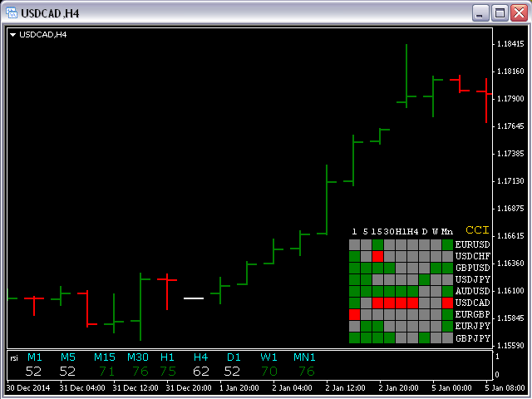Click the 30 Dec 2014 date label
Screen dimensions: 532x399
point(28,388)
